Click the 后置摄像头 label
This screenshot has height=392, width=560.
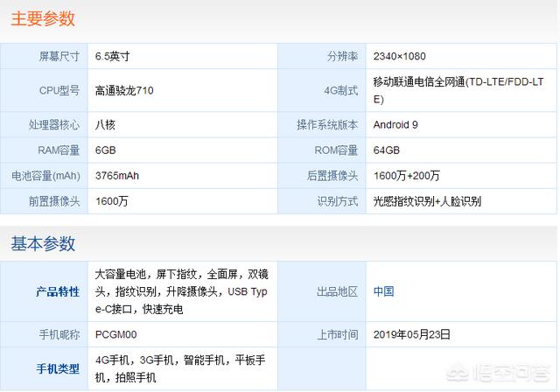tap(332, 176)
